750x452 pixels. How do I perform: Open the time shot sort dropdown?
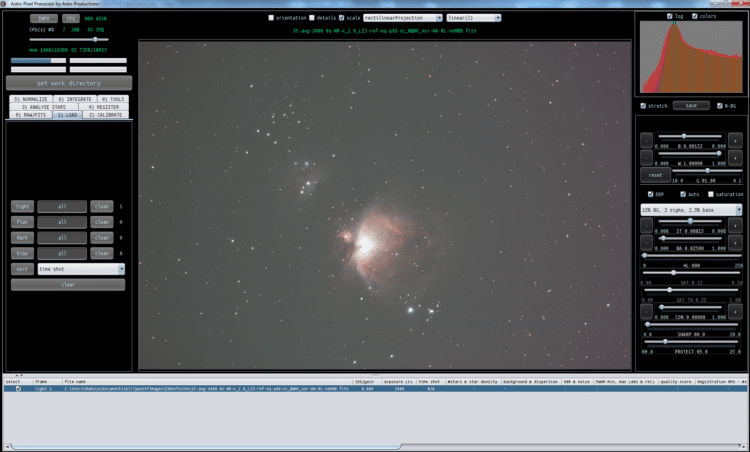(x=81, y=269)
